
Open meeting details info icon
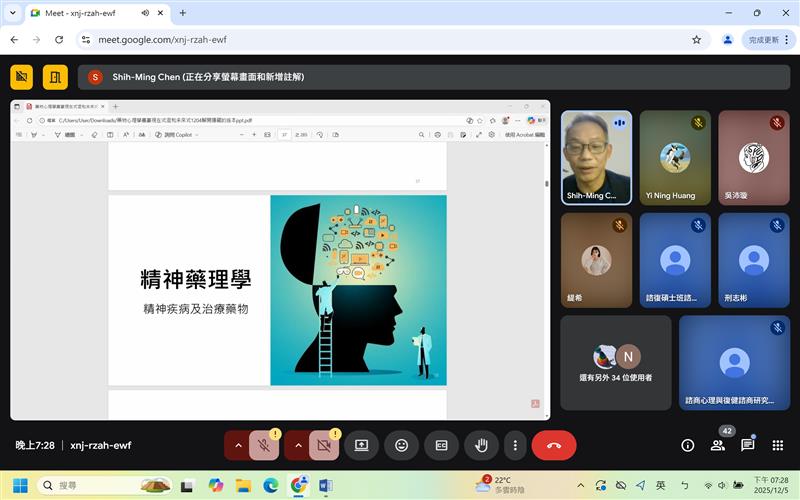687,445
